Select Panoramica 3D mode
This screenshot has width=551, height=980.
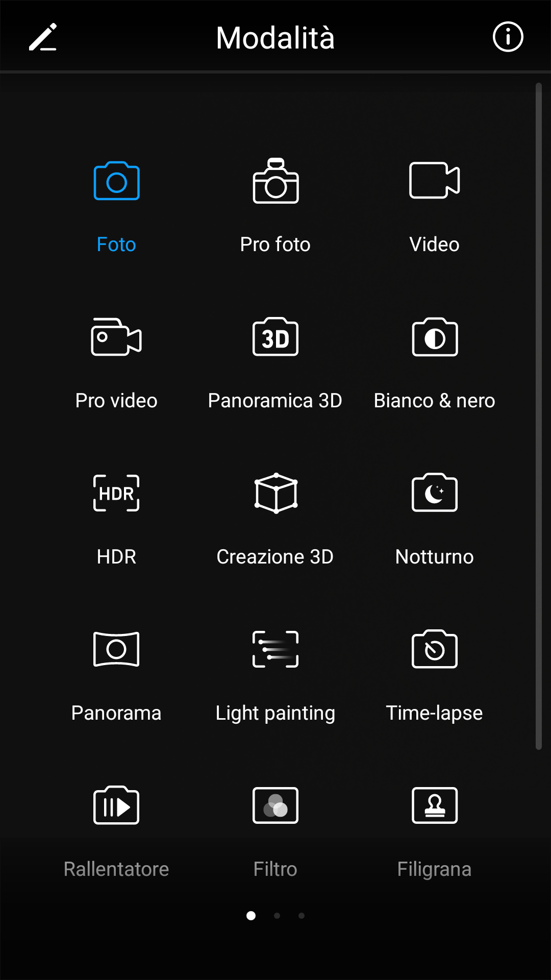(275, 337)
